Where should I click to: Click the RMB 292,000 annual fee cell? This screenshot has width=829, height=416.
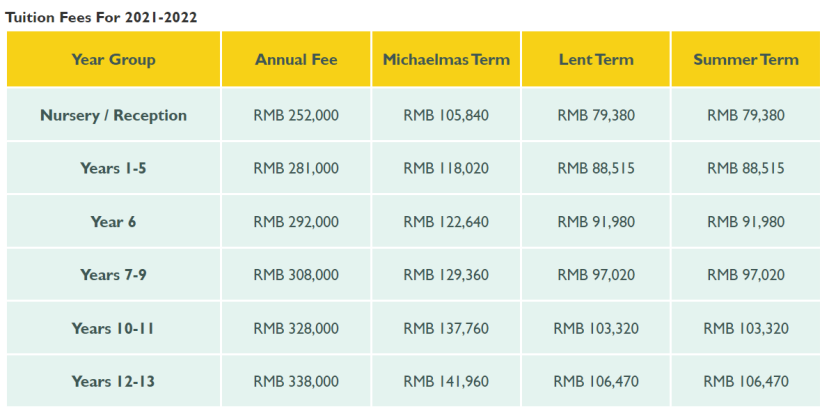(296, 221)
